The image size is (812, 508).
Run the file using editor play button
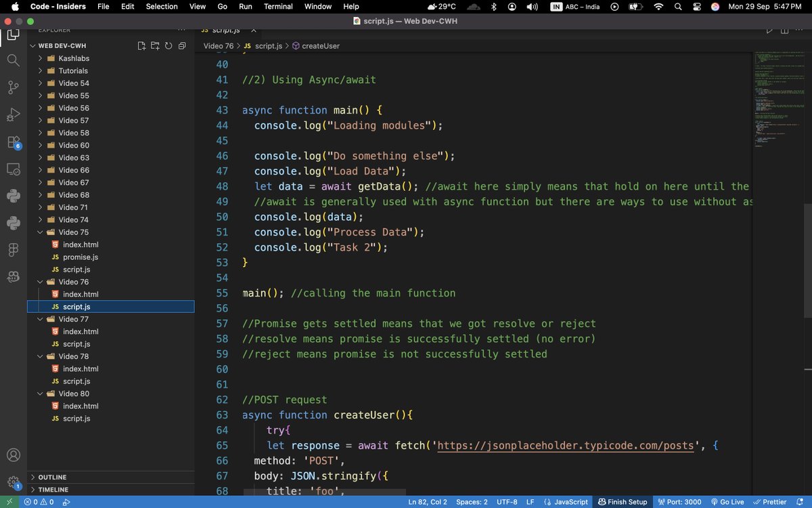[769, 30]
